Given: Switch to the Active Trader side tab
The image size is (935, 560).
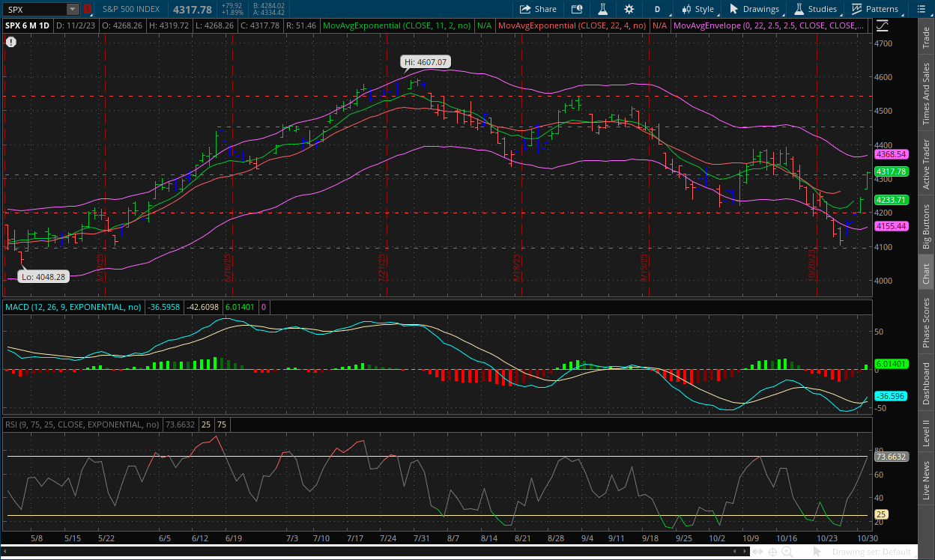Looking at the screenshot, I should pyautogui.click(x=926, y=164).
